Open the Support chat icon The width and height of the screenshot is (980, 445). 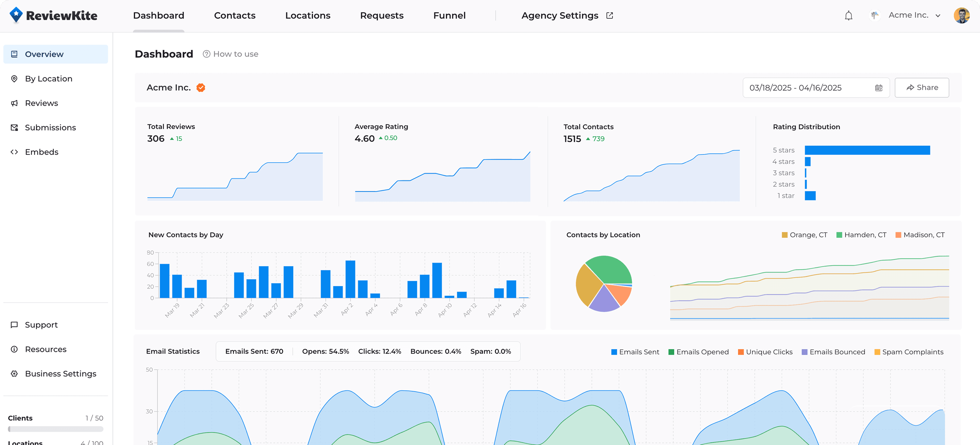point(14,324)
